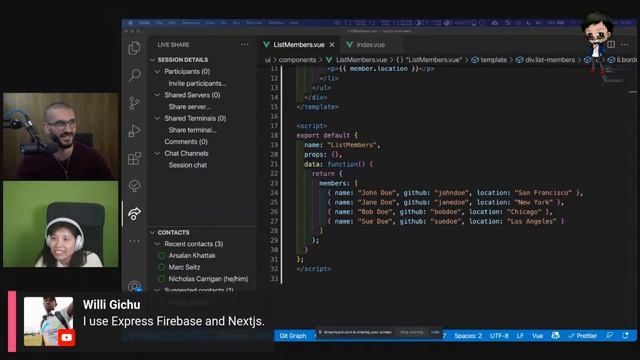640x360 pixels.
Task: Click Willi Gichu's chat avatar
Action: [x=49, y=322]
